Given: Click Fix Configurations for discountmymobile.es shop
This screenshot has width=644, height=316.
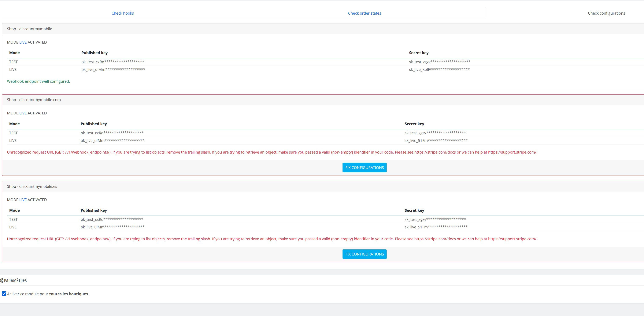Looking at the screenshot, I should click(x=364, y=254).
